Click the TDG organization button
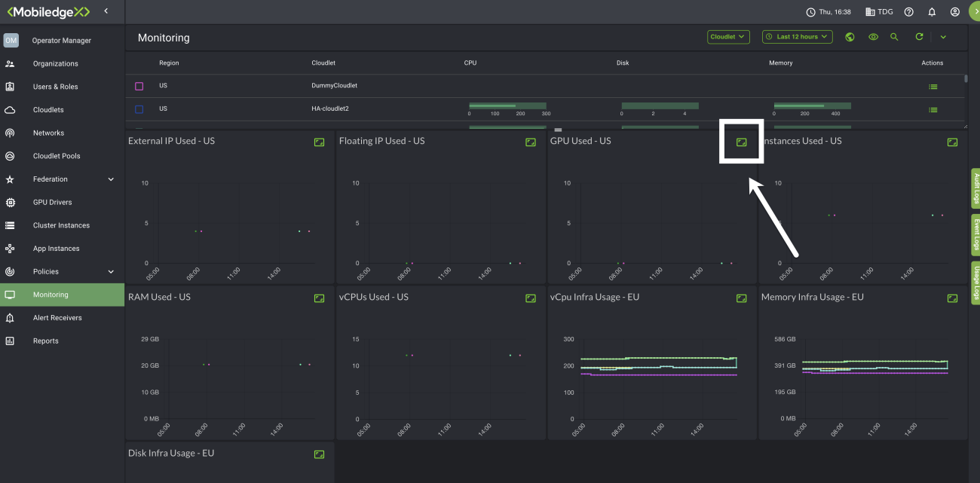 (879, 12)
